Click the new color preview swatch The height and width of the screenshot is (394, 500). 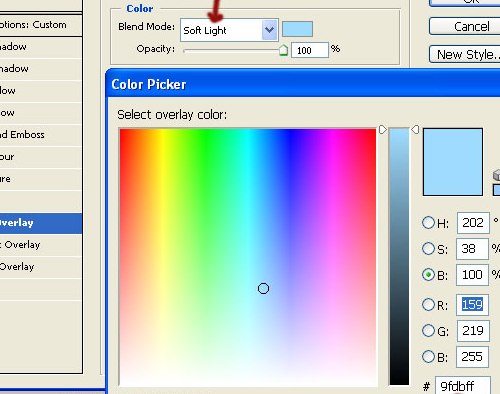(453, 162)
